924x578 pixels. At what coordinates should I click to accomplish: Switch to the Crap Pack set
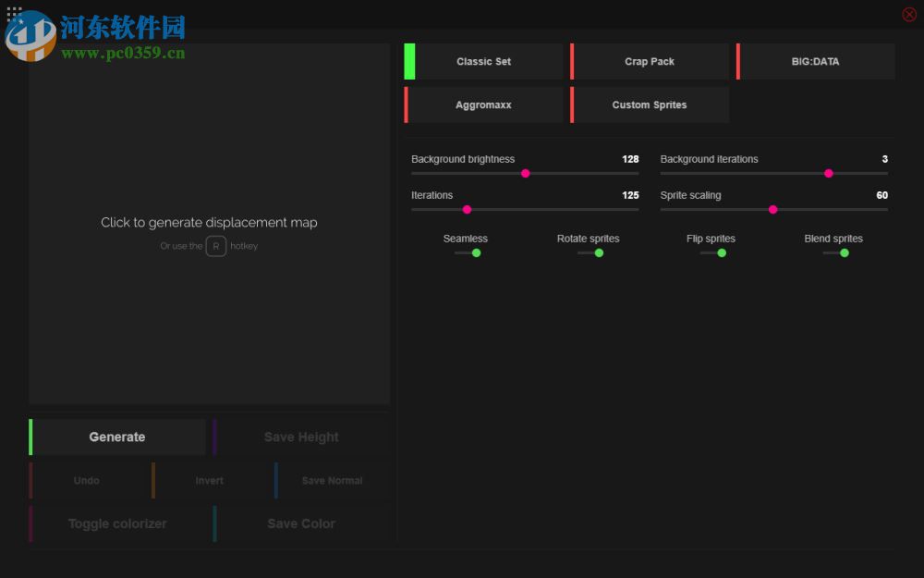pyautogui.click(x=650, y=61)
